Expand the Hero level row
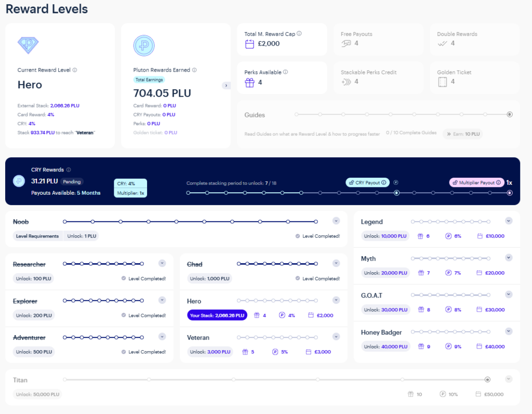The height and width of the screenshot is (414, 532). tap(336, 300)
